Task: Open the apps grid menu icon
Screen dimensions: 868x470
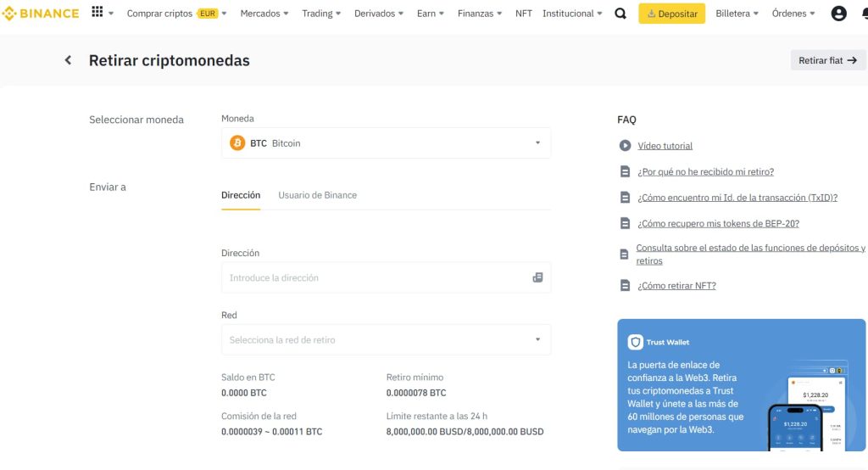Action: (97, 12)
